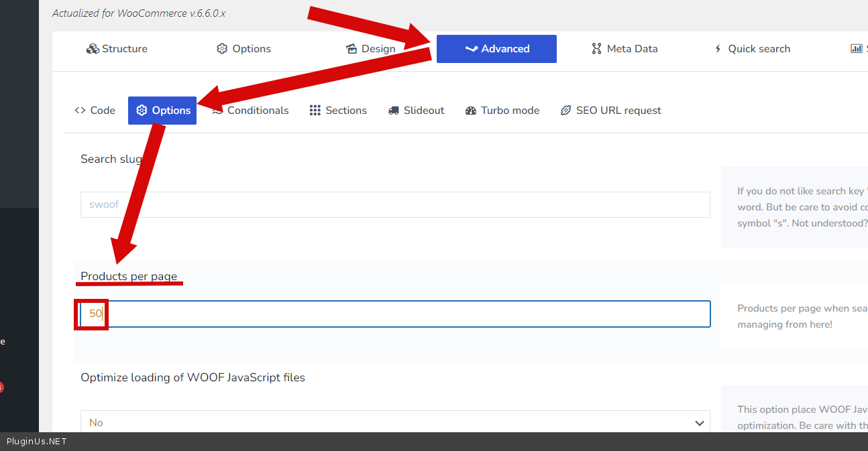The height and width of the screenshot is (451, 868).
Task: Click the gauge icon for Turbo mode
Action: click(470, 111)
